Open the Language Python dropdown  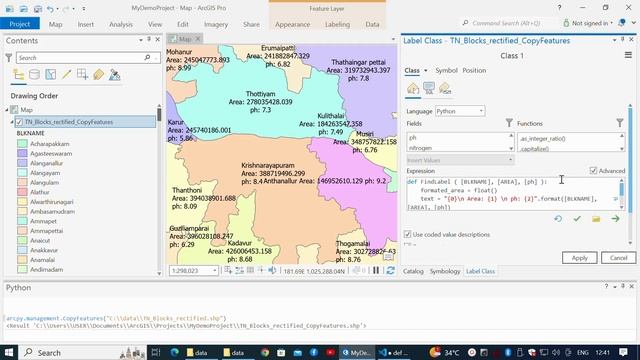(460, 111)
